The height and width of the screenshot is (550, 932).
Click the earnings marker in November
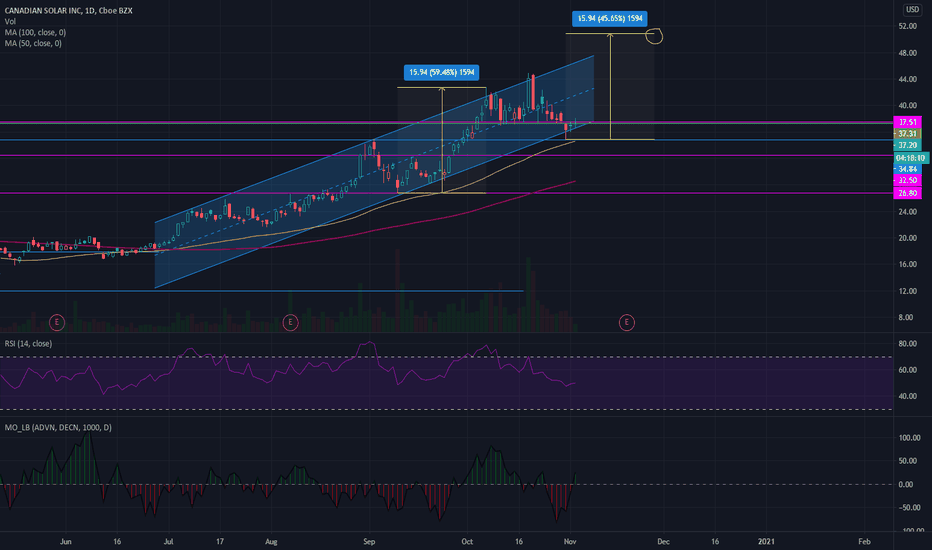[626, 323]
